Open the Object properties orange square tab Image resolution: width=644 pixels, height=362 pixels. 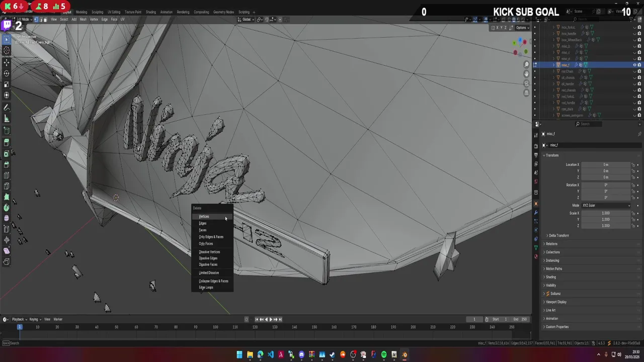pos(536,204)
